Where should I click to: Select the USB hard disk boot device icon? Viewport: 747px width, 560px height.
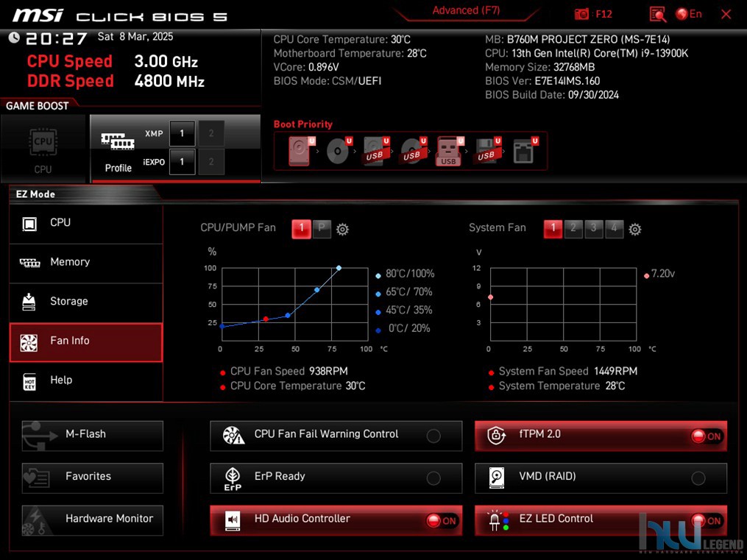(376, 151)
